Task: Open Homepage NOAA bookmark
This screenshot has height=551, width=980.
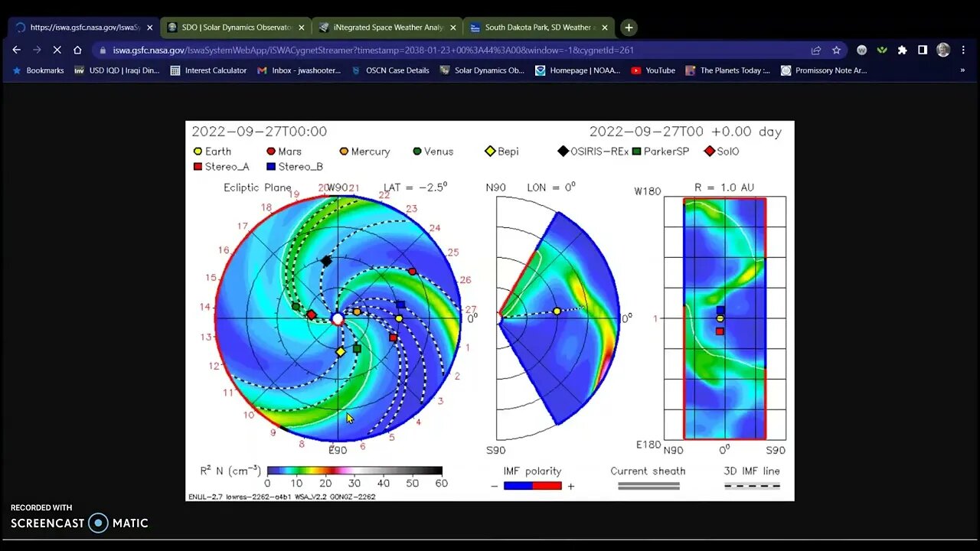Action: point(578,70)
